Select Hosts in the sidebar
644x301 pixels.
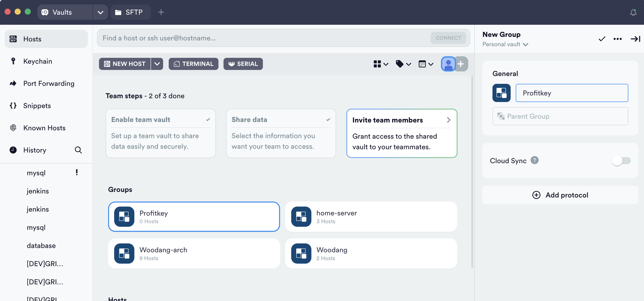pos(32,39)
